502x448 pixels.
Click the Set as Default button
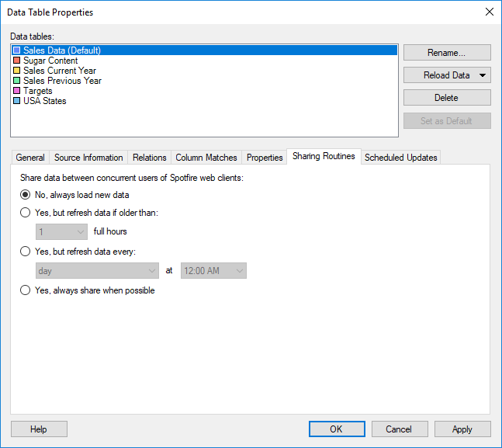[x=447, y=121]
